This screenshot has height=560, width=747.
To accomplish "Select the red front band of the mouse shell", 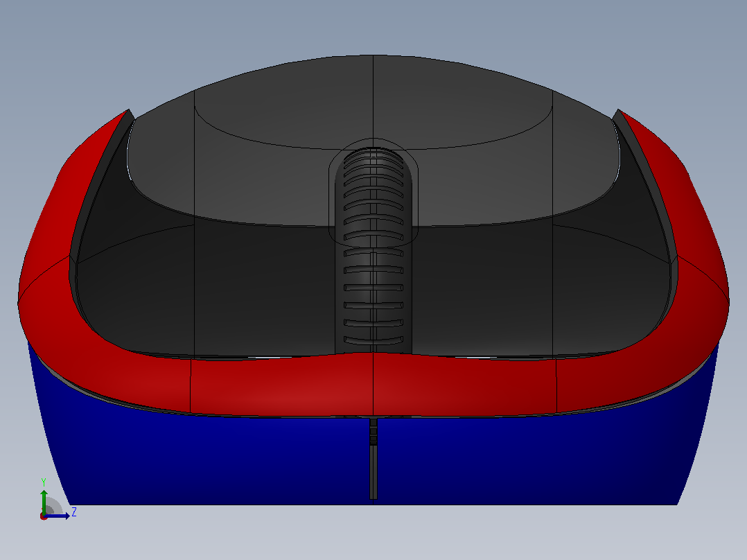I will coord(373,384).
